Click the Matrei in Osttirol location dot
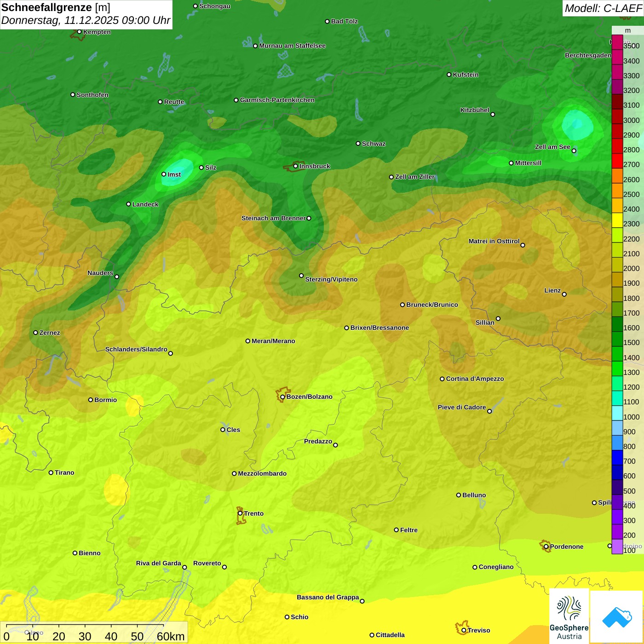The width and height of the screenshot is (644, 644). [x=523, y=245]
